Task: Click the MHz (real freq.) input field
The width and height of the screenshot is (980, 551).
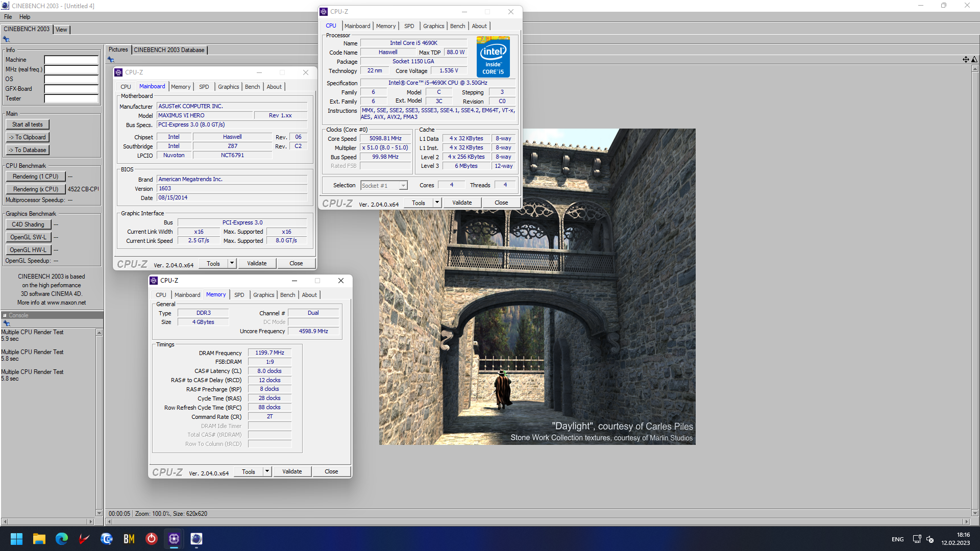Action: (x=71, y=69)
